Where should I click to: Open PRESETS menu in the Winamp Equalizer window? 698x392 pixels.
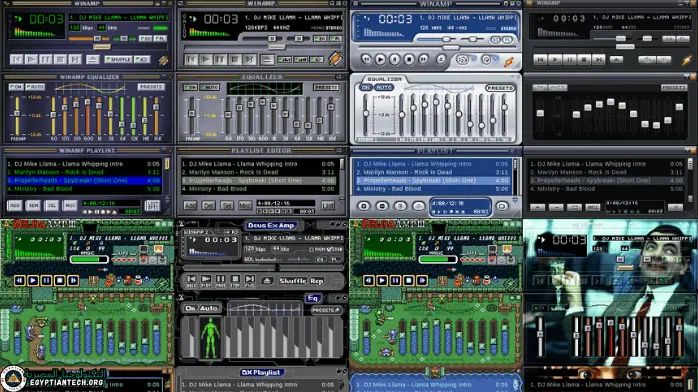tap(150, 87)
